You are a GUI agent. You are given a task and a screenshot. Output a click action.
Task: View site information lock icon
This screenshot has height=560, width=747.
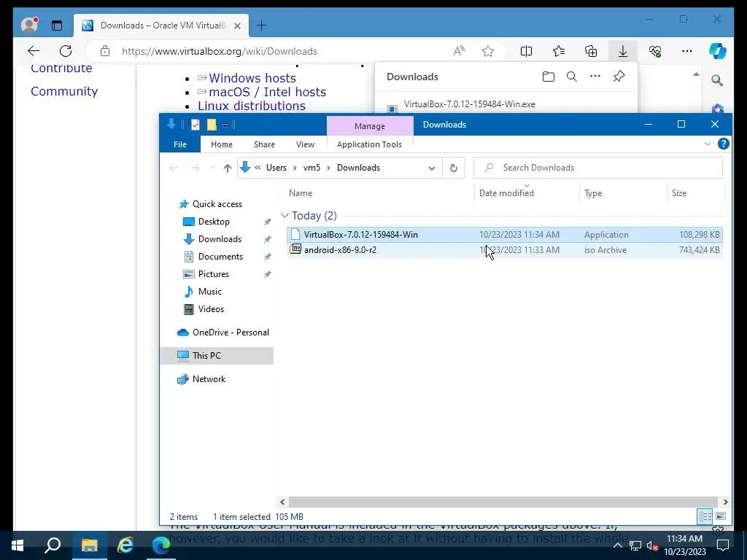(105, 51)
